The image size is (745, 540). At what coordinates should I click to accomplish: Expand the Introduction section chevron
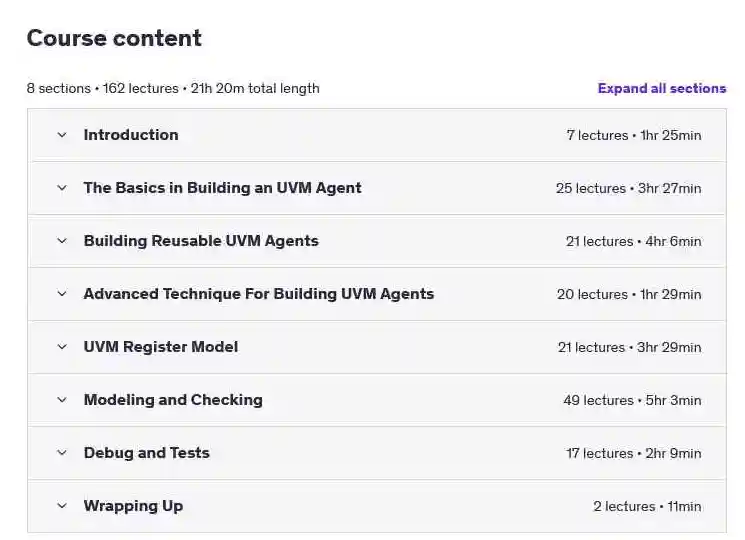point(62,135)
